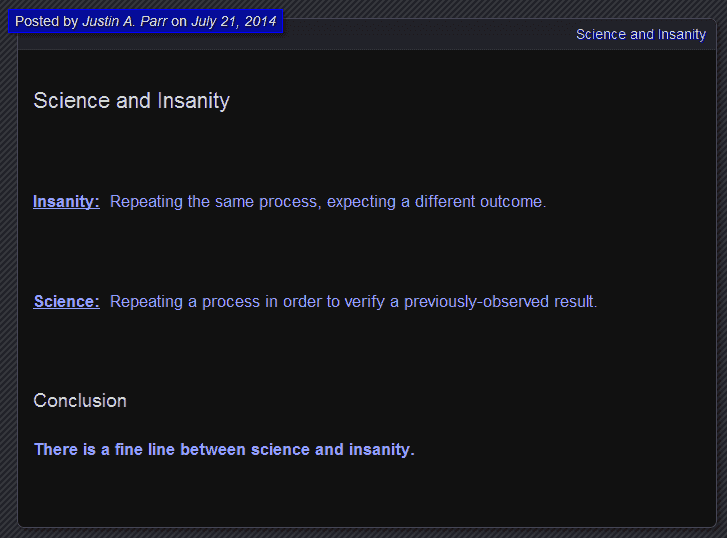Click the Science and Insanity breadcrumb link
The height and width of the screenshot is (538, 727).
coord(641,34)
